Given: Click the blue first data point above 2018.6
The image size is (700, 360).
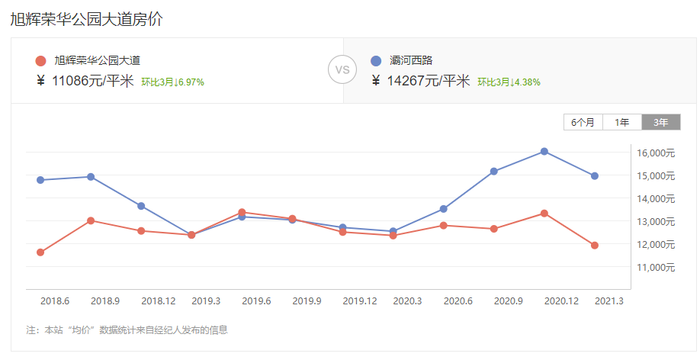Looking at the screenshot, I should (41, 180).
